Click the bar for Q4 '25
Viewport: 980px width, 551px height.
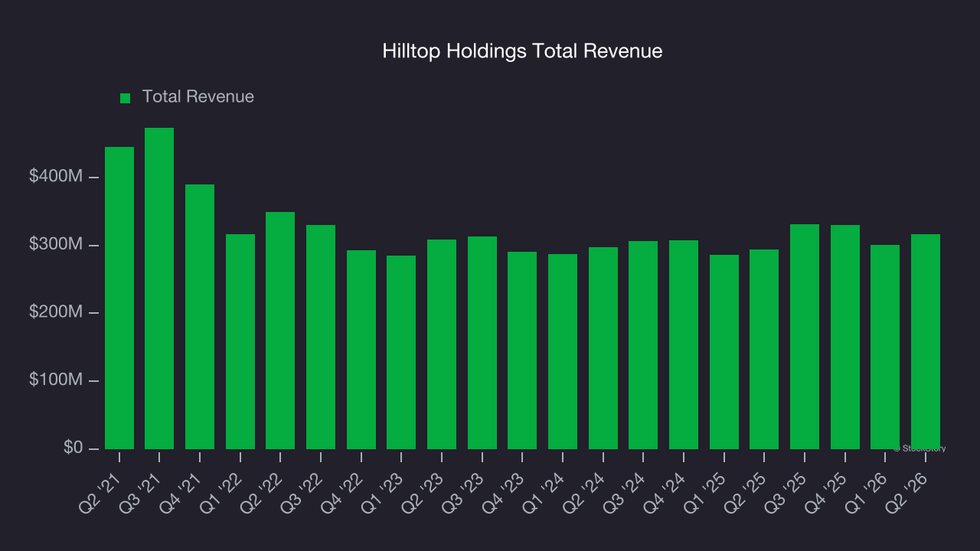click(845, 337)
